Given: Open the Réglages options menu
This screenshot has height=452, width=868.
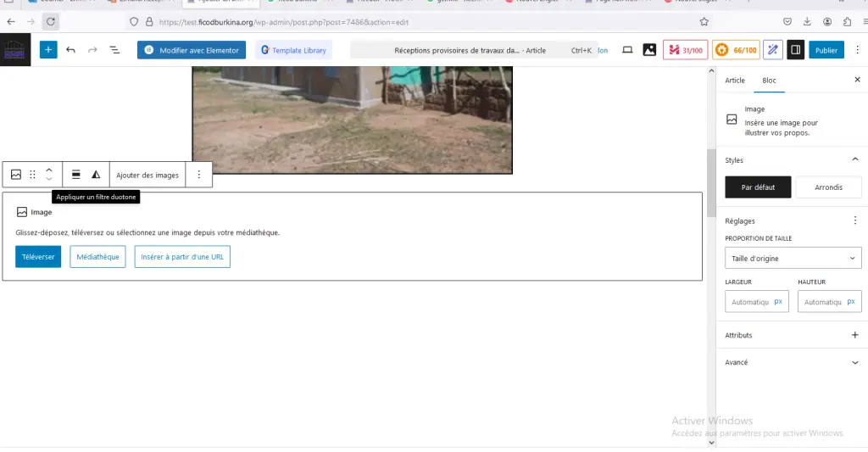Looking at the screenshot, I should pyautogui.click(x=854, y=220).
